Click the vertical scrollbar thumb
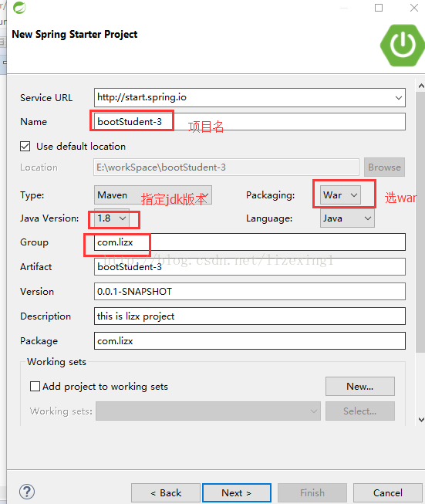The height and width of the screenshot is (504, 425). [420, 222]
